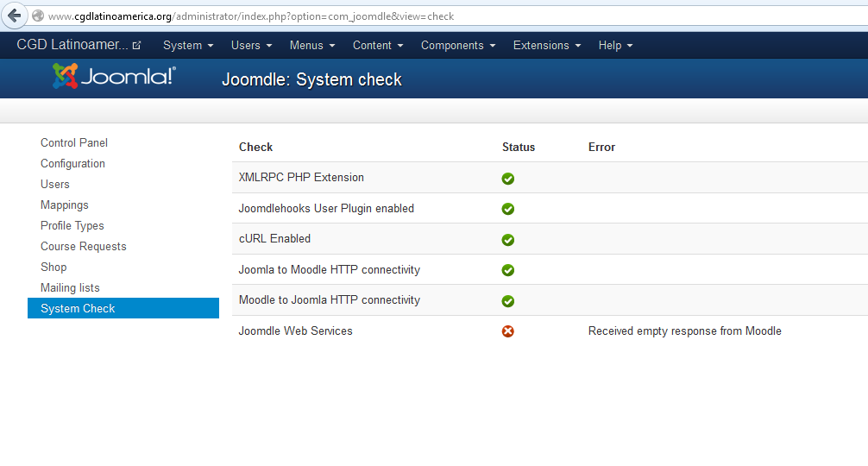Screen dimensions: 868x466
Task: Open the Configuration sidebar link
Action: pos(72,164)
